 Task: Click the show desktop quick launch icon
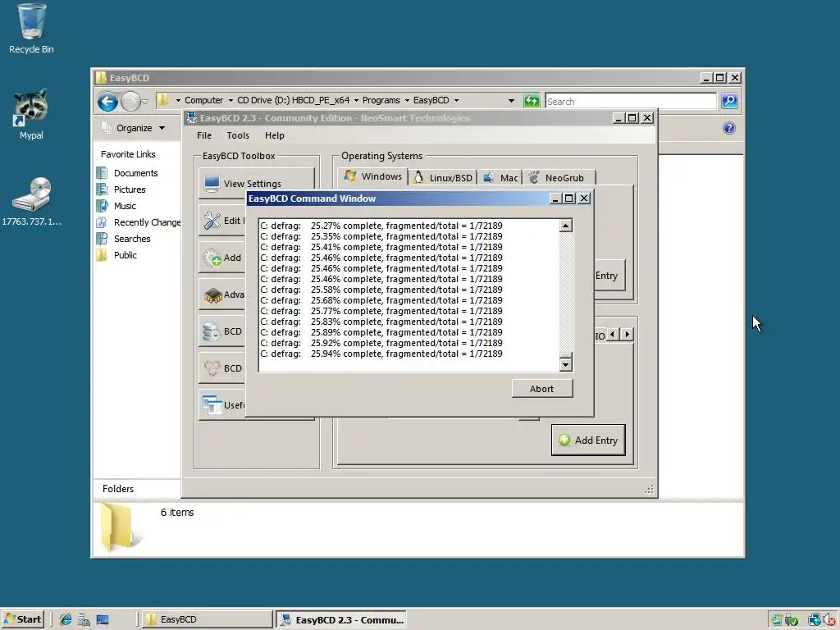coord(103,620)
